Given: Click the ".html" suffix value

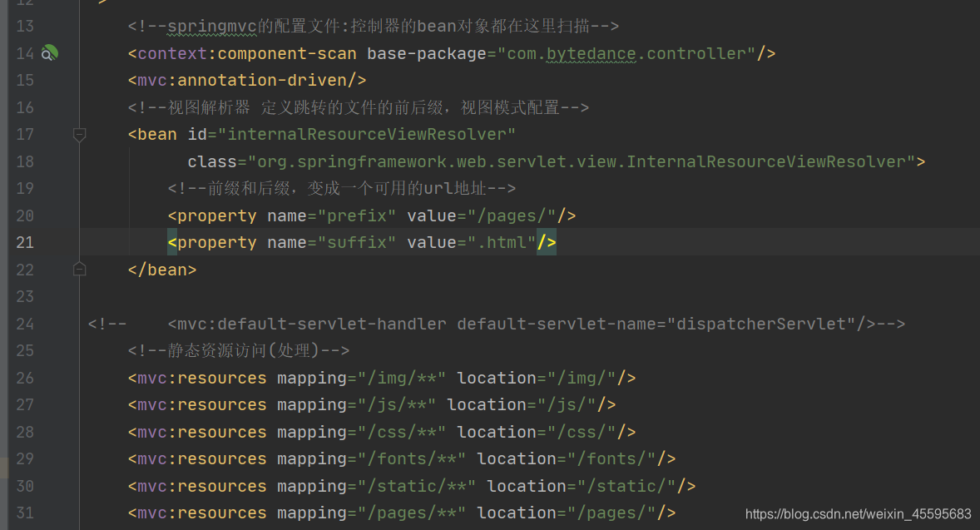Looking at the screenshot, I should pos(502,242).
